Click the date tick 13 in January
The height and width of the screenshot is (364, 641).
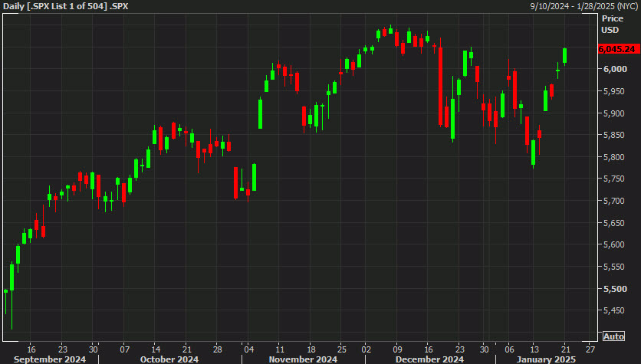[x=534, y=349]
